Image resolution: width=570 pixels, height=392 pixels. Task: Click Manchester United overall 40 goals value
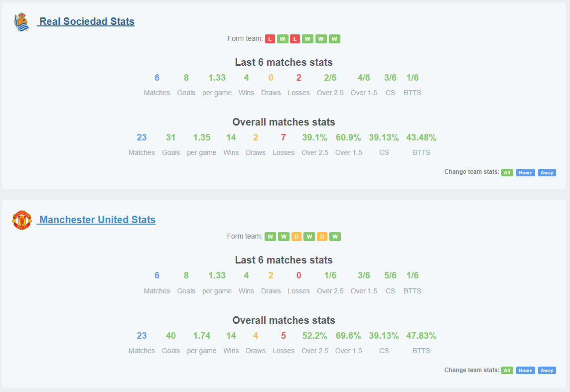(x=170, y=336)
